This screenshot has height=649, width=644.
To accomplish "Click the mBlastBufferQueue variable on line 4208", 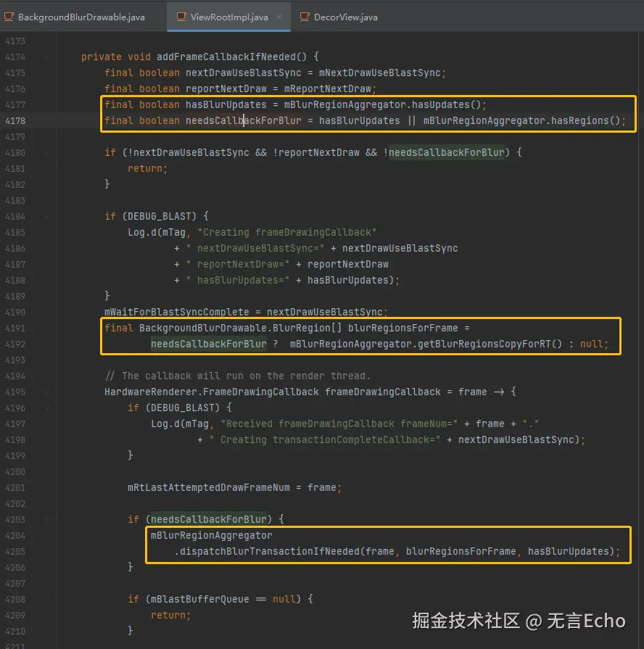I will pos(200,600).
